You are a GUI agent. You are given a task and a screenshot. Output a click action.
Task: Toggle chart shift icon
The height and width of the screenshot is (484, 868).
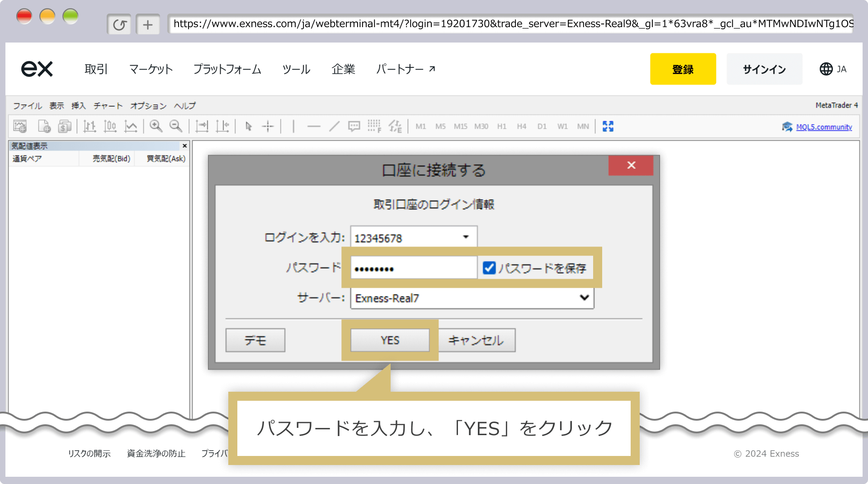(x=222, y=126)
